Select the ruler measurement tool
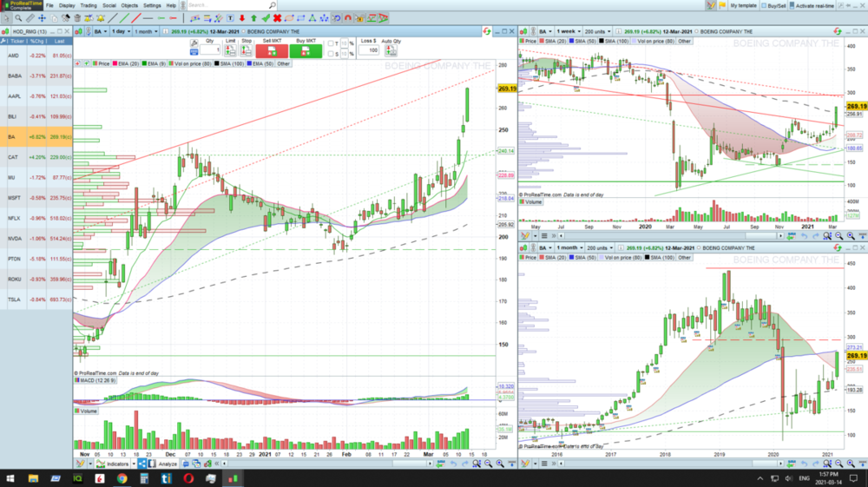 pyautogui.click(x=30, y=18)
